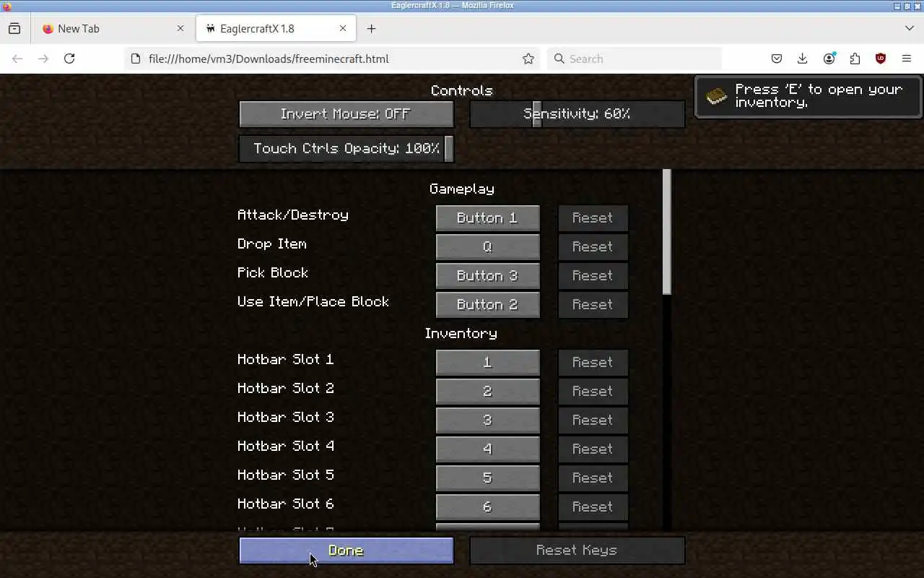Switch to the New Tab tab

pyautogui.click(x=113, y=29)
